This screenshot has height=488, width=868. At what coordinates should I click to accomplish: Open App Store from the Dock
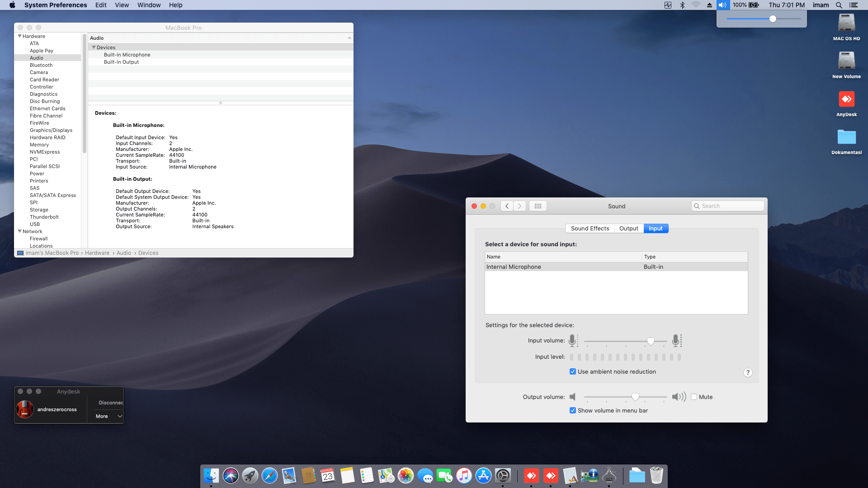483,475
